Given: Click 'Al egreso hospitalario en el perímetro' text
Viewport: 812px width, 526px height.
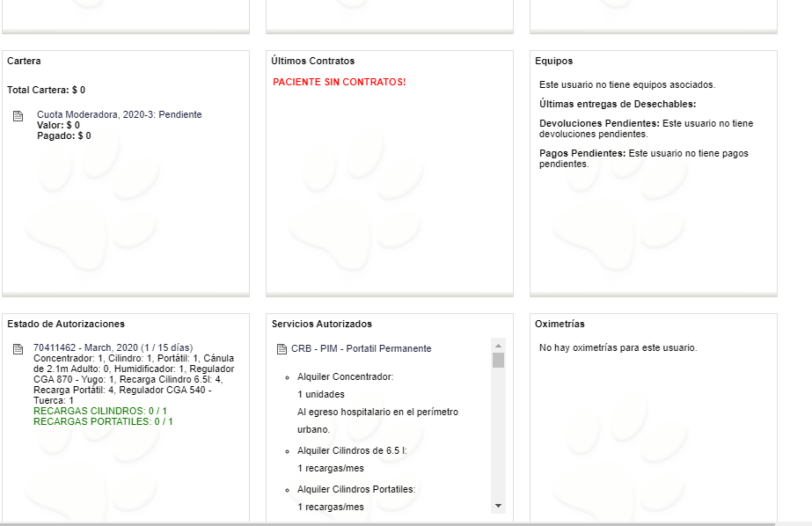Looking at the screenshot, I should pyautogui.click(x=377, y=413).
